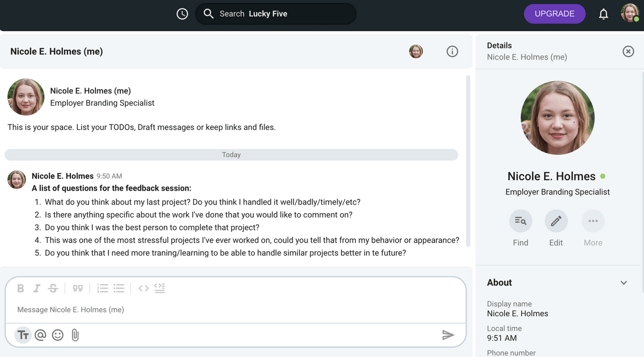The width and height of the screenshot is (644, 357).
Task: Toggle bold formatting in the message composer
Action: point(20,288)
